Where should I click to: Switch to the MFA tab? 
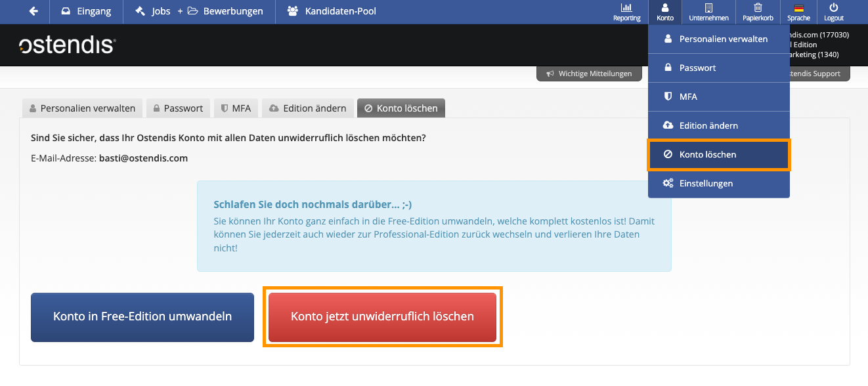(x=236, y=108)
